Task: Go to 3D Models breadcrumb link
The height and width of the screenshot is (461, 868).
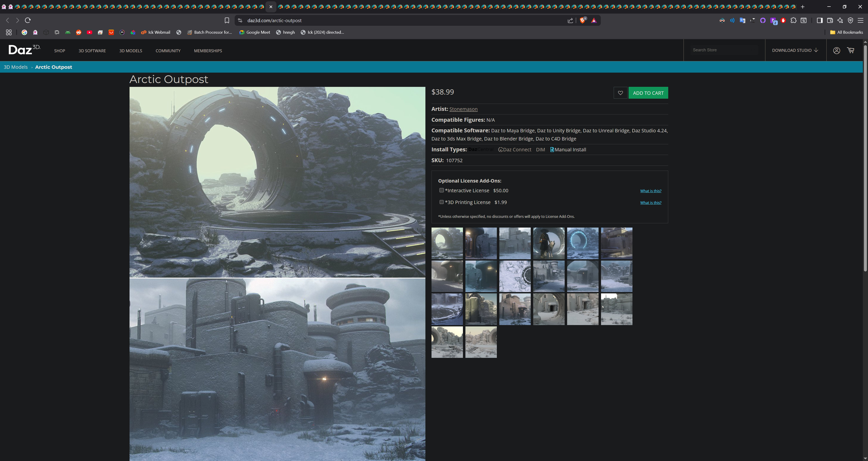Action: [x=16, y=67]
